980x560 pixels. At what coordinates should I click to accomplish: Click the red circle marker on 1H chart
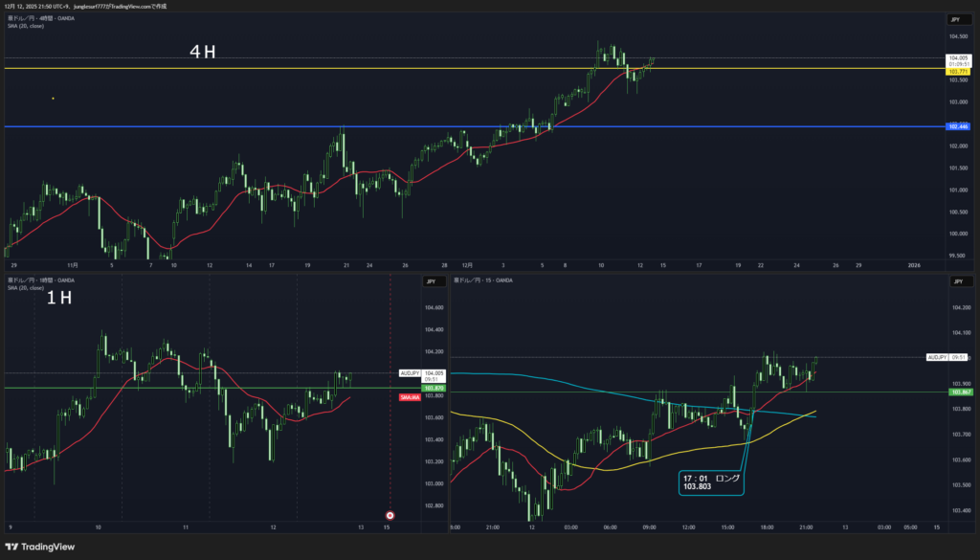pos(390,515)
